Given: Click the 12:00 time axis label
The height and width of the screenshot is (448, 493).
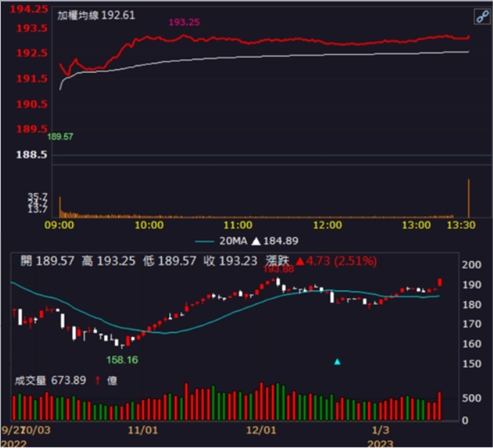Looking at the screenshot, I should pos(327,225).
